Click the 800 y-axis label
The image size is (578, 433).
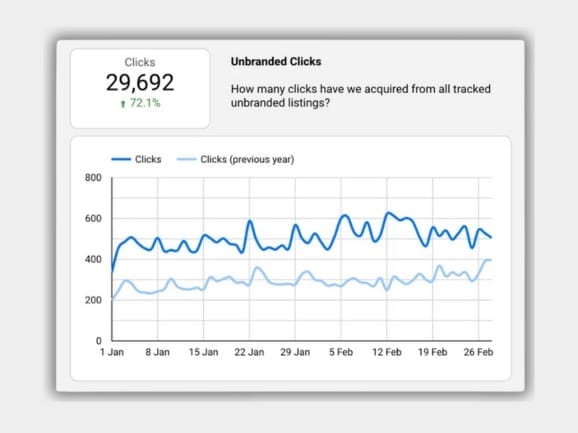click(x=93, y=178)
